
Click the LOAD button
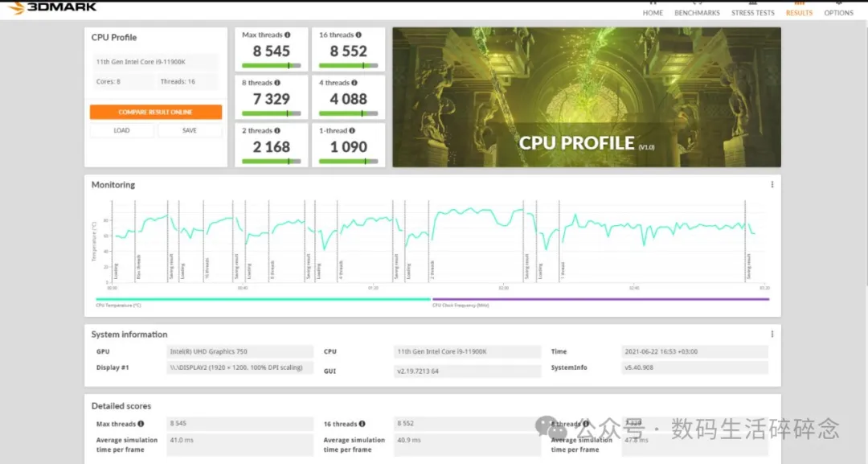tap(122, 130)
